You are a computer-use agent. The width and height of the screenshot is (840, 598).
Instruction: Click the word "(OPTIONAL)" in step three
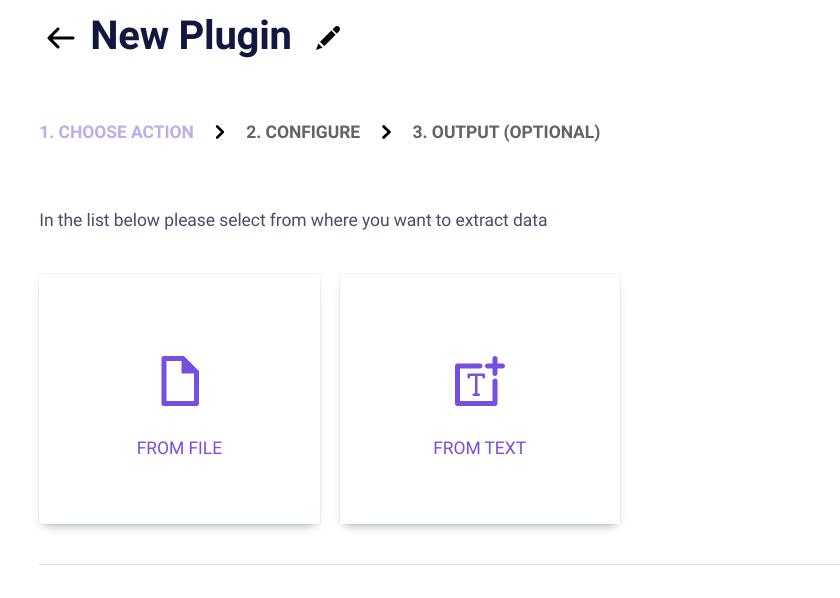point(555,132)
